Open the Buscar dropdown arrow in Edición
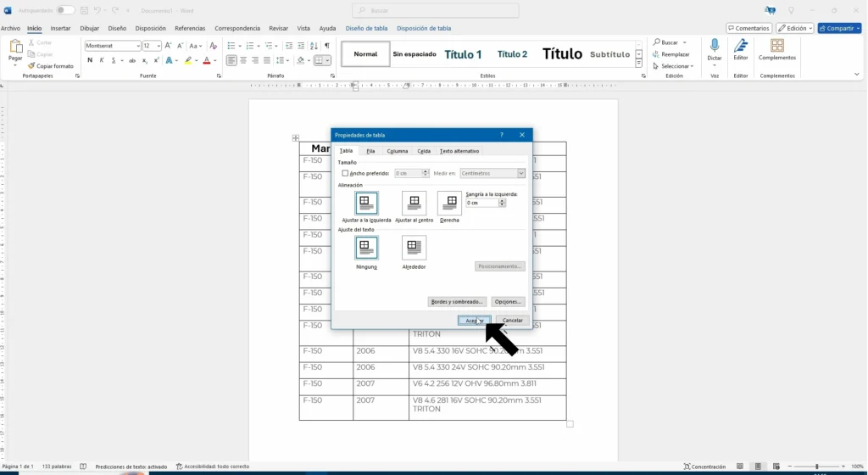 (x=685, y=42)
